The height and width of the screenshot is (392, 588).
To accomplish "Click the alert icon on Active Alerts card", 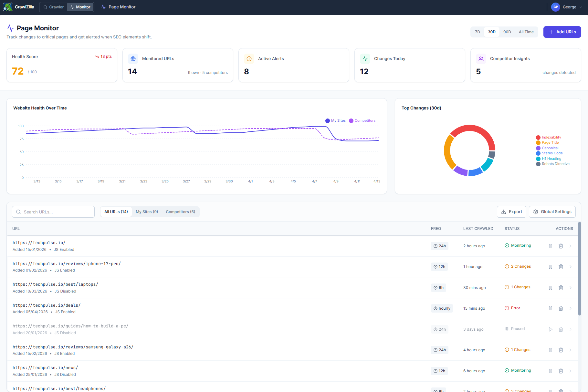I will 249,58.
